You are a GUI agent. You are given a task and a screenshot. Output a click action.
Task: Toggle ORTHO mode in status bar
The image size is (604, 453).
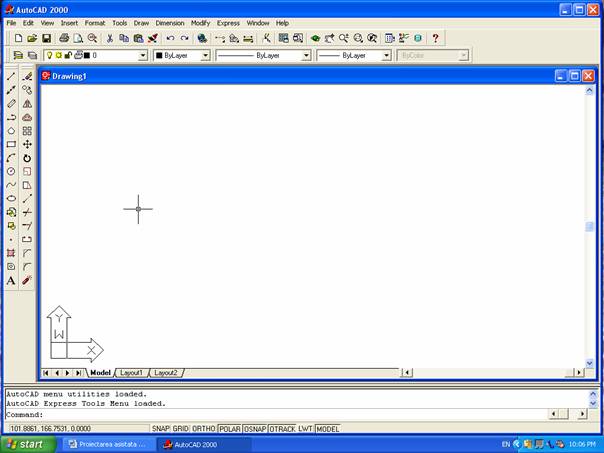[203, 429]
